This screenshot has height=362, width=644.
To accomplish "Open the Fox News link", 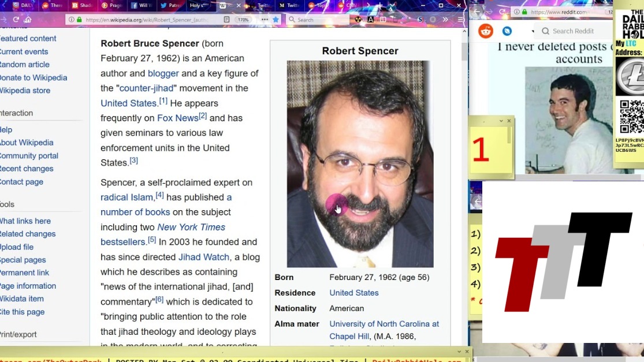I will point(177,118).
